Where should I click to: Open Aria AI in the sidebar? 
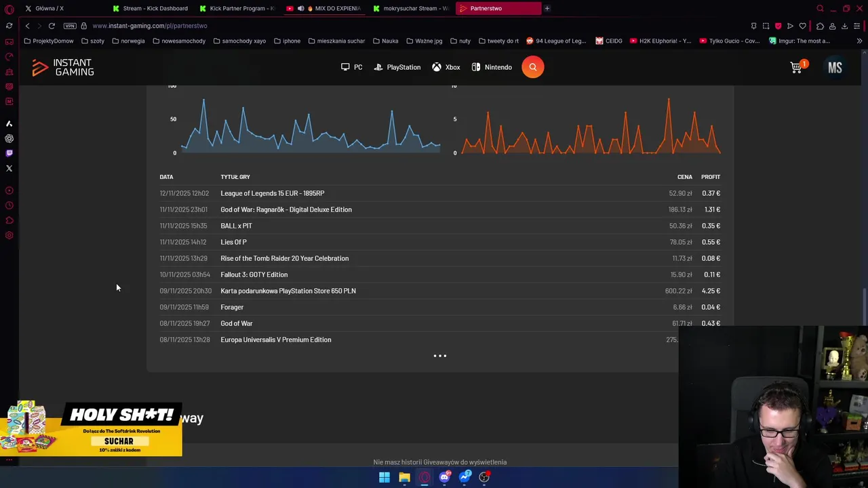[9, 123]
